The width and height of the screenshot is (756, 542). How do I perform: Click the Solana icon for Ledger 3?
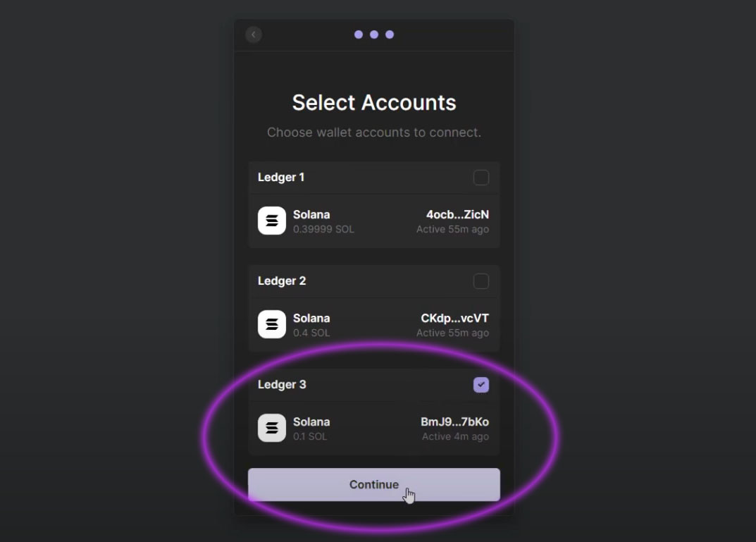tap(271, 427)
